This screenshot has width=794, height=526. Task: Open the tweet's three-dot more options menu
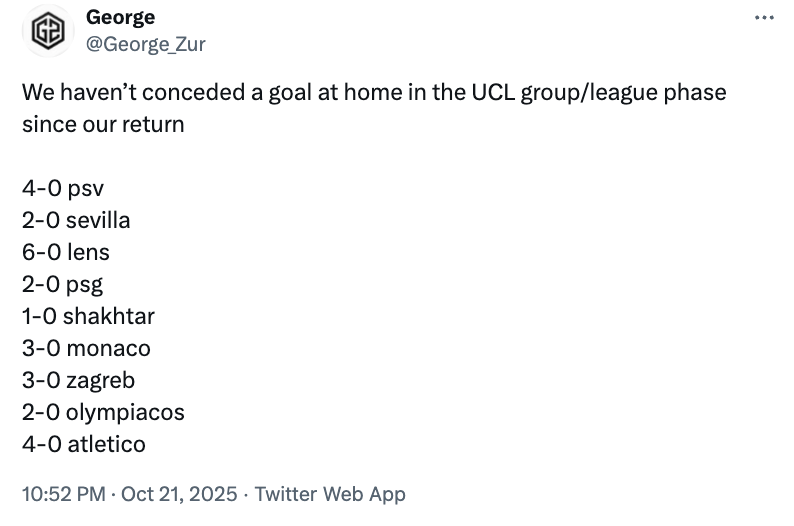763,18
